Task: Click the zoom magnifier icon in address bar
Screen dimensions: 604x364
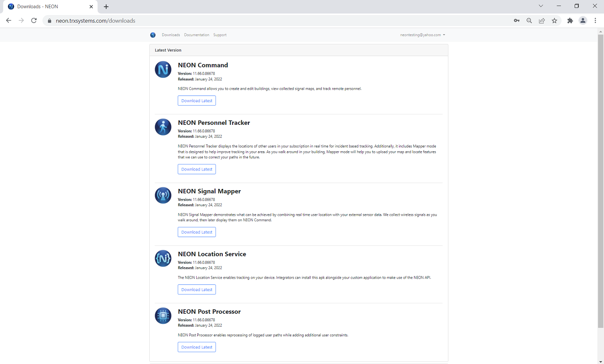Action: (529, 21)
